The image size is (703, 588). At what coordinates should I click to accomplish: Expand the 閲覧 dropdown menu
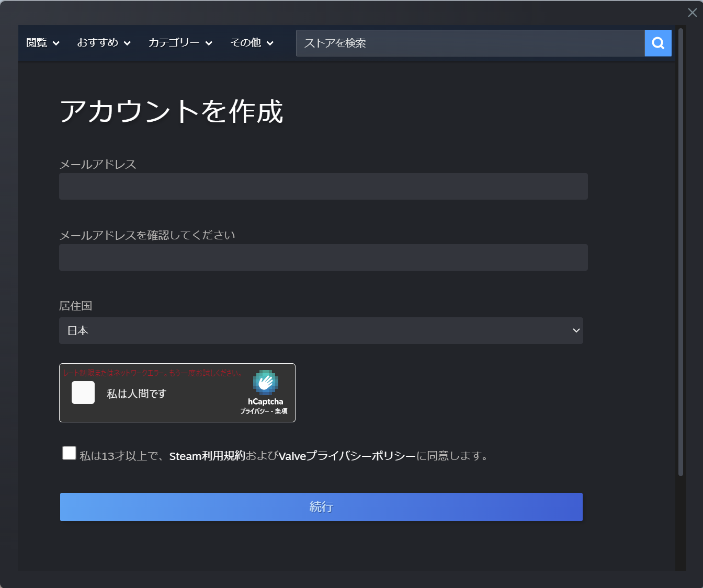[43, 43]
